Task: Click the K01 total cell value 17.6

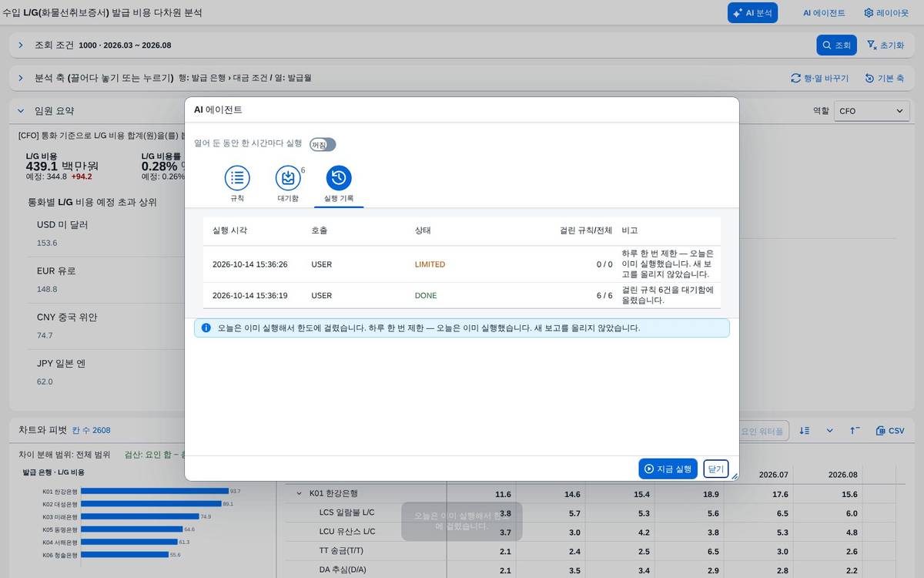Action: pos(780,494)
